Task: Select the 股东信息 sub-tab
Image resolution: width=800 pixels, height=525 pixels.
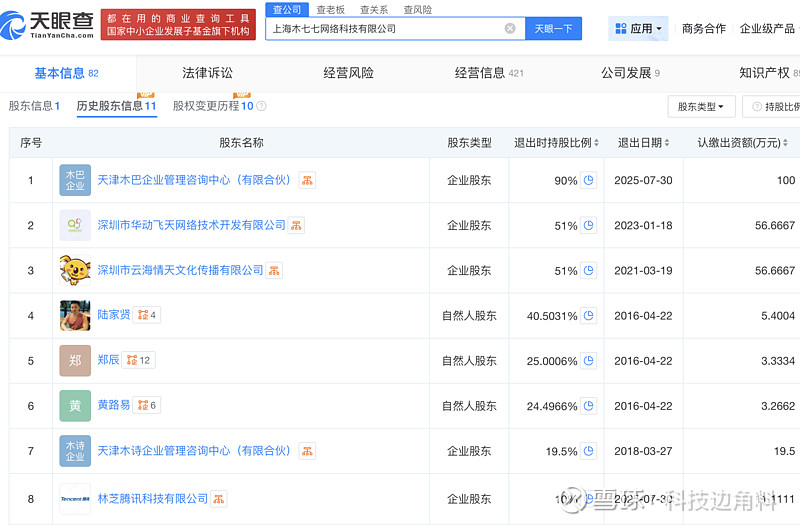Action: click(34, 106)
